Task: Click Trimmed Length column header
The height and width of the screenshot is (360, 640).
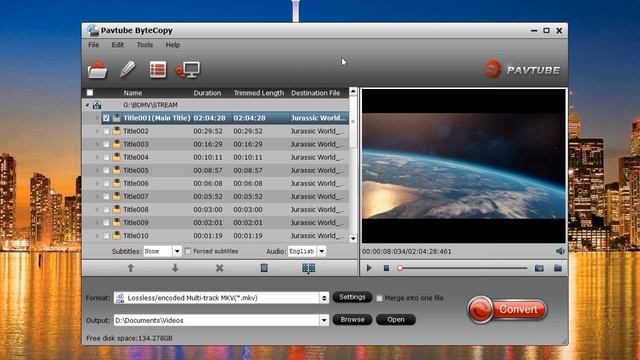Action: click(258, 93)
